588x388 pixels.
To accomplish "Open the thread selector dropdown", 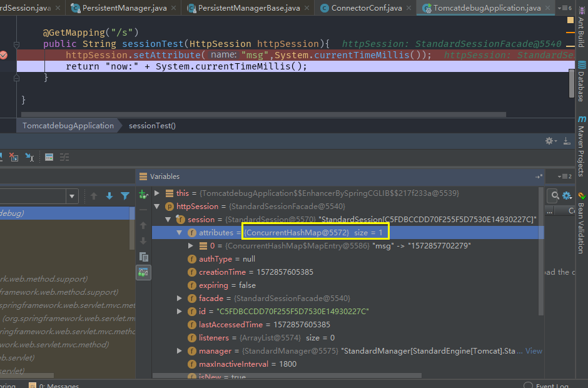I will (x=72, y=197).
